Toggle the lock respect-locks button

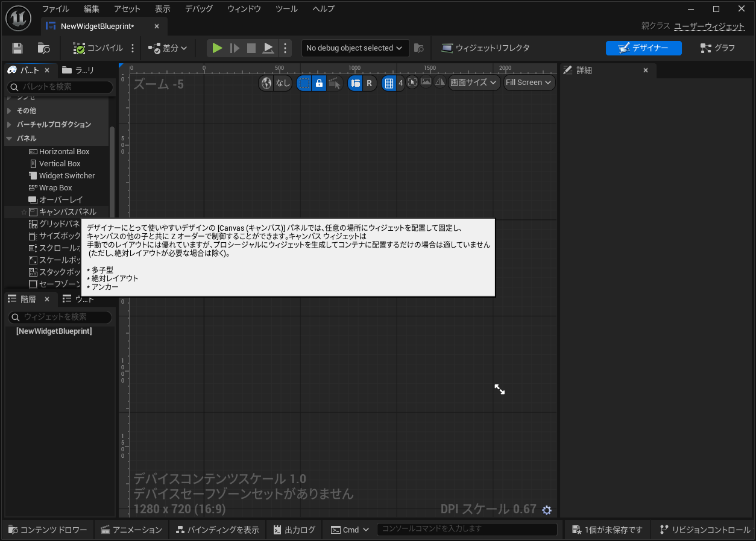320,83
